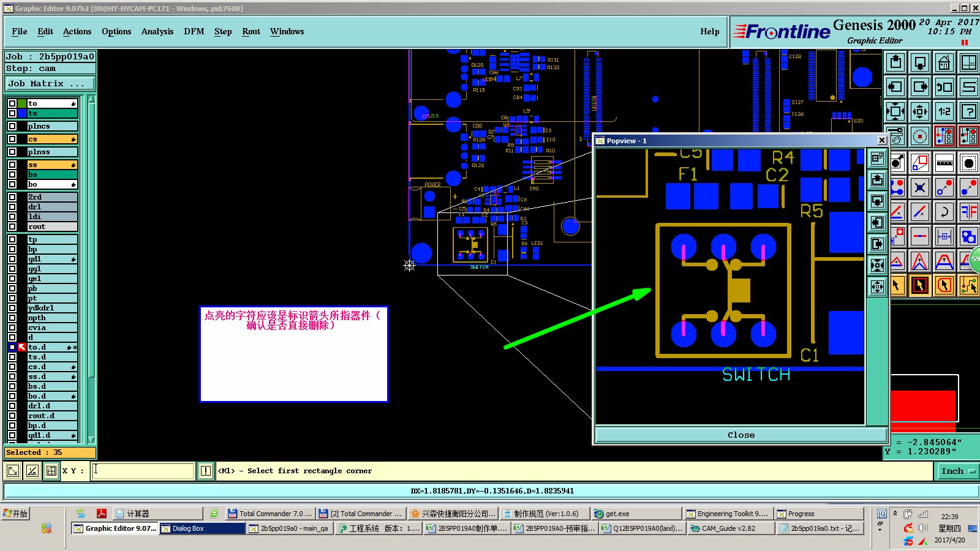Open the Windows start button

tap(16, 514)
